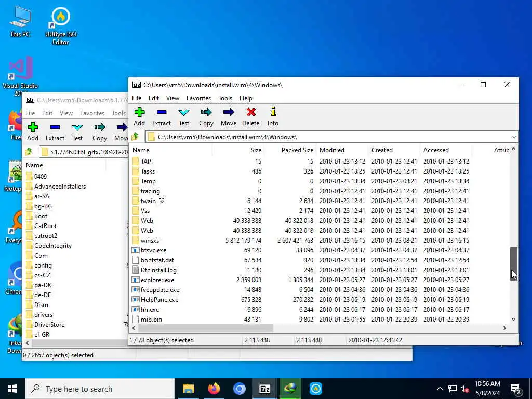Sort by Accessed column header

point(446,150)
